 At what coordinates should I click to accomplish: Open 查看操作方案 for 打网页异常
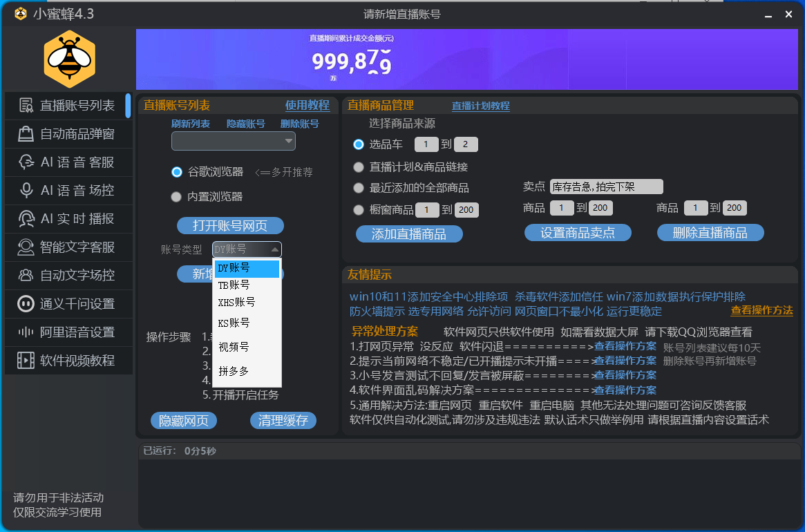[x=625, y=346]
